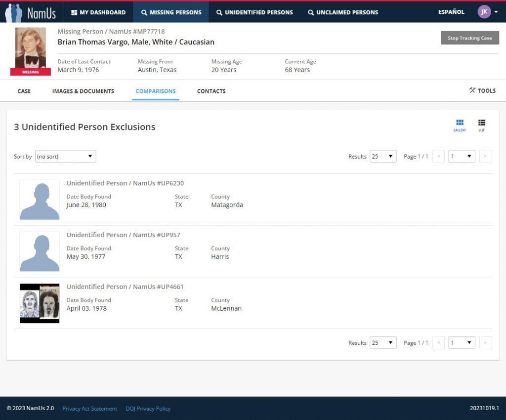The height and width of the screenshot is (420, 506).
Task: Open the Privacy Act Statement link
Action: click(89, 409)
